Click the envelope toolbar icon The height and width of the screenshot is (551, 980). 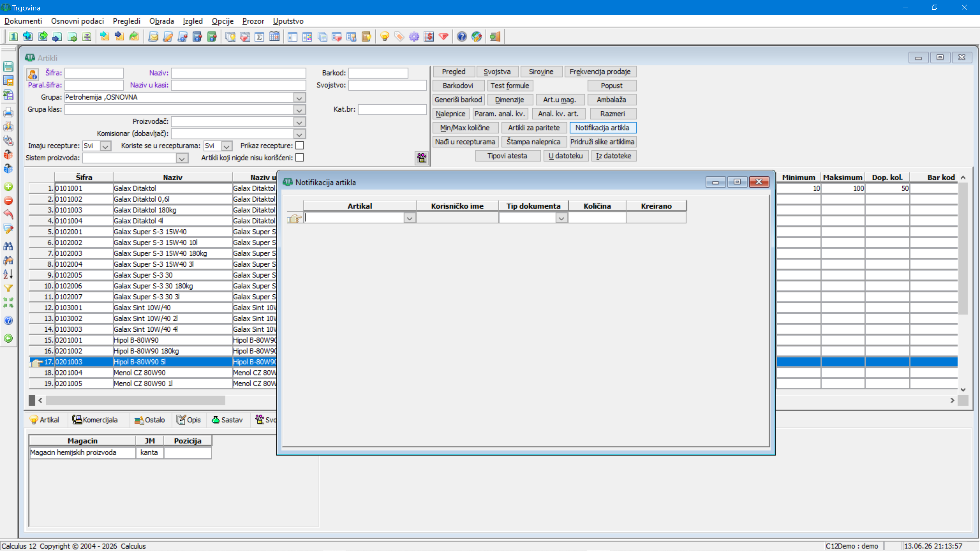pos(153,36)
